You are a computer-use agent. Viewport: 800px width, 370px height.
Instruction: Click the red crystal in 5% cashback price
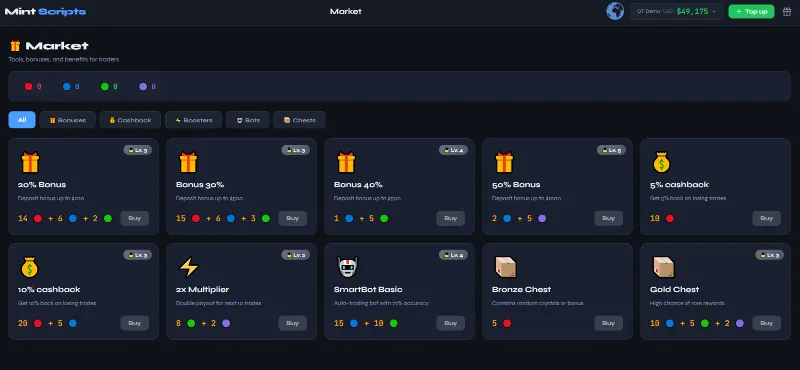point(670,218)
